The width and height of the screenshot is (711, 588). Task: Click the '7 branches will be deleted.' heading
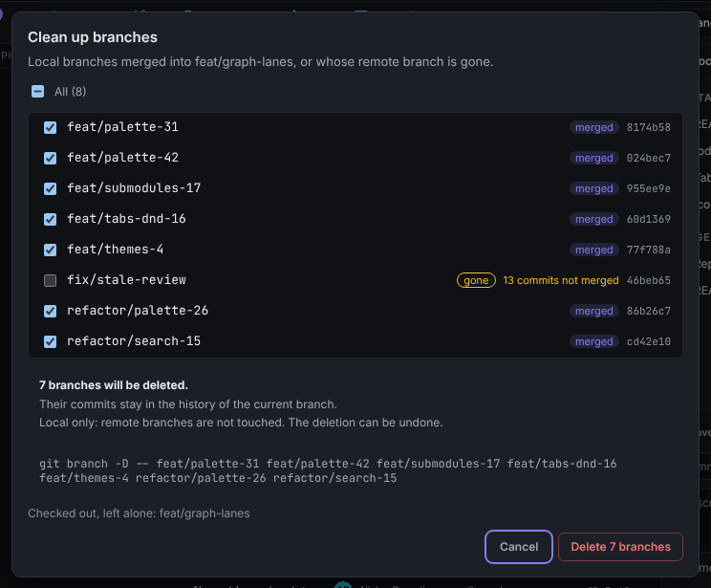pos(114,385)
